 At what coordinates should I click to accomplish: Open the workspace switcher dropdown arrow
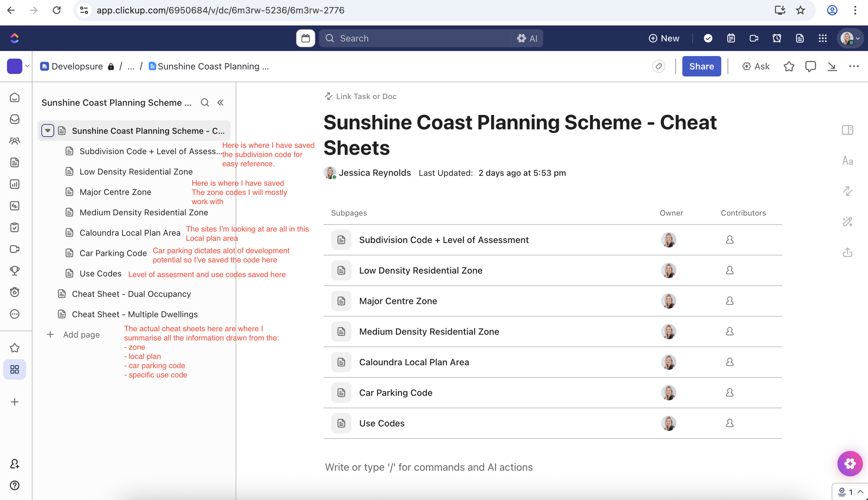click(x=27, y=66)
